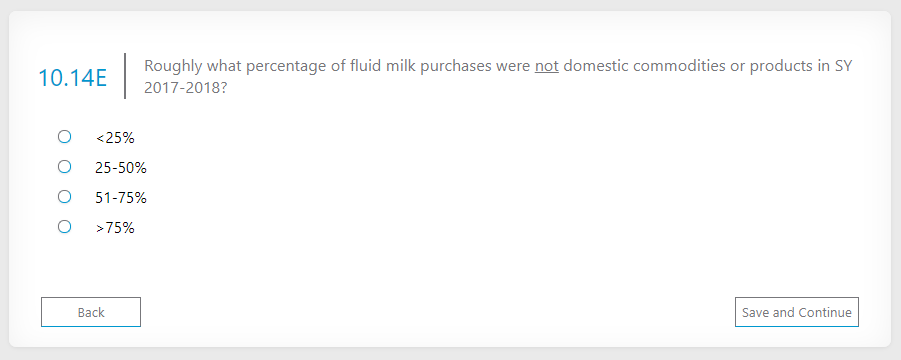Click the question number 10.14E
Screen dimensions: 901x360
pos(72,78)
